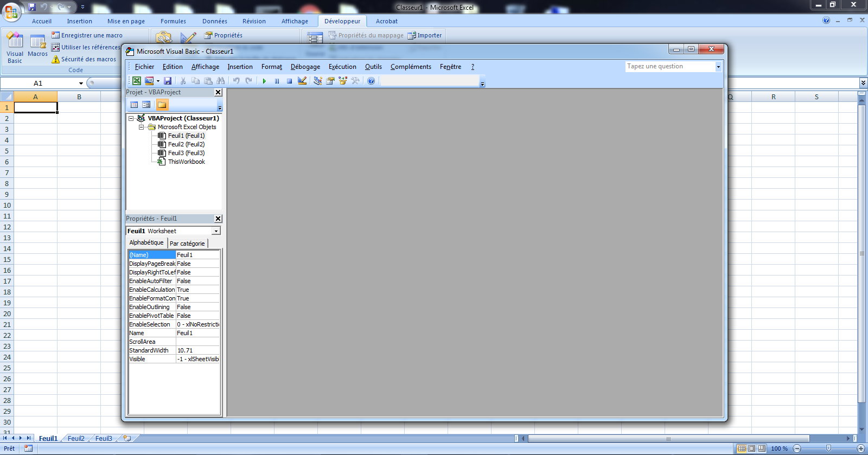Select Feuil1 (Feuil1) in project tree
868x455 pixels.
pyautogui.click(x=186, y=136)
